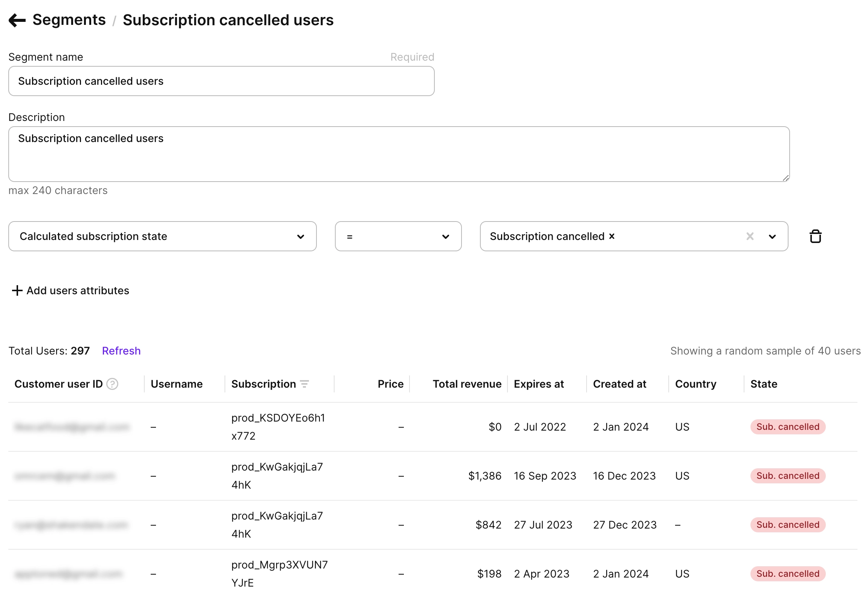Click into the Segment name field
This screenshot has width=868, height=596.
221,81
